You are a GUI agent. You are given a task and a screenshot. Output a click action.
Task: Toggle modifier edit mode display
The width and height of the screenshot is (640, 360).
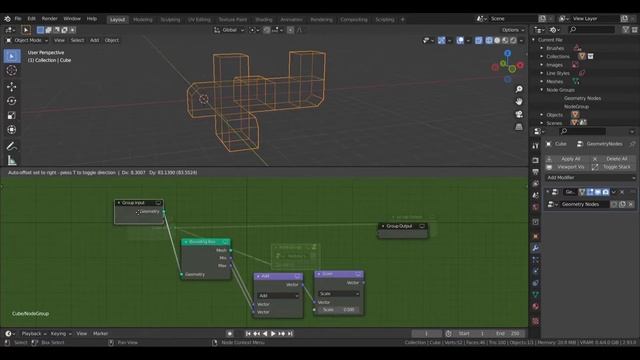point(590,192)
